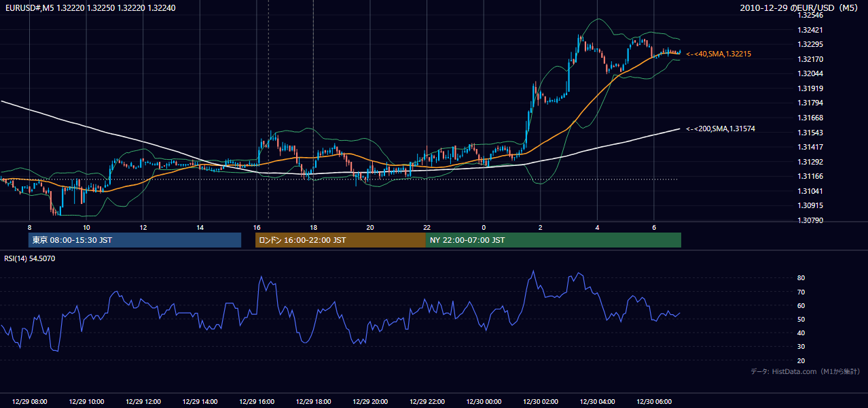
Task: Click the 'データ: HistData.com' source text
Action: coord(805,371)
